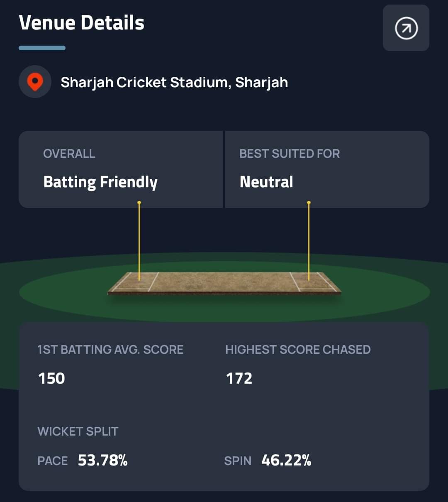The image size is (448, 502).
Task: Open the venue details arrow icon
Action: [406, 28]
